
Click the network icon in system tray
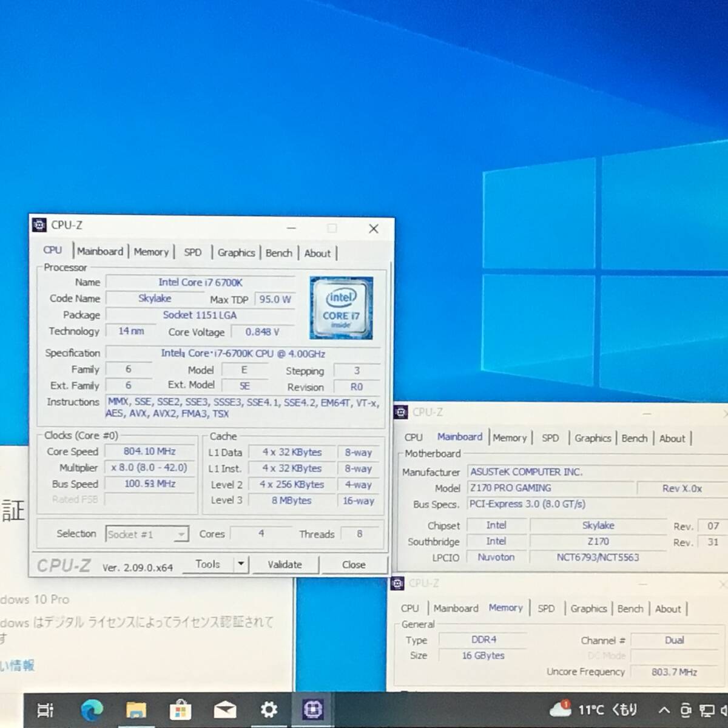click(x=707, y=710)
